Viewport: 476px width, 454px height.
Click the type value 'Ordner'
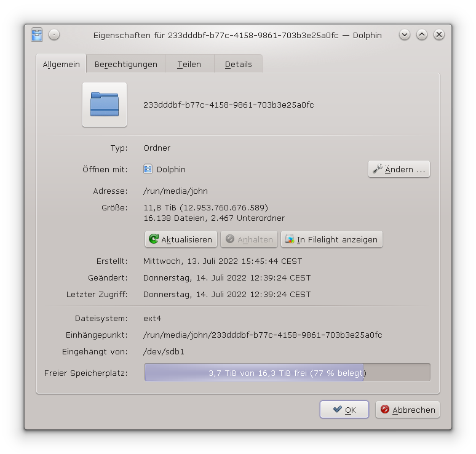(157, 148)
